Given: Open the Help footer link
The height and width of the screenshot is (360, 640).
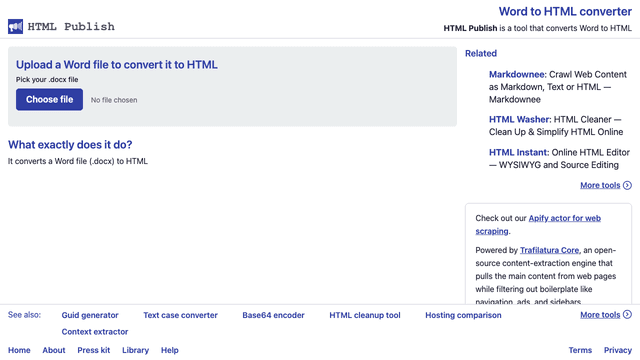Looking at the screenshot, I should (170, 350).
